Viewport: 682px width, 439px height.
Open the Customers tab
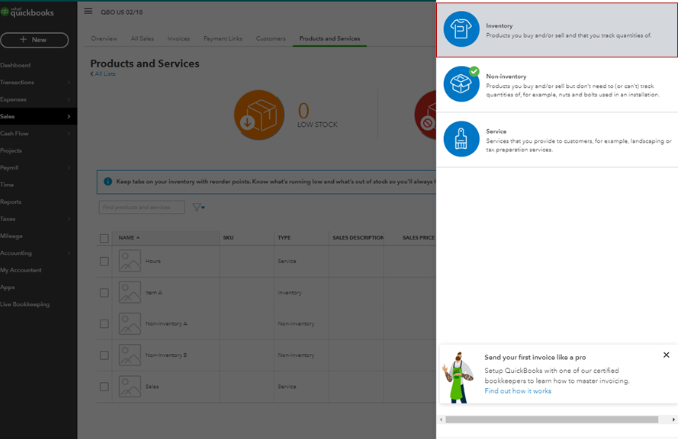coord(271,38)
